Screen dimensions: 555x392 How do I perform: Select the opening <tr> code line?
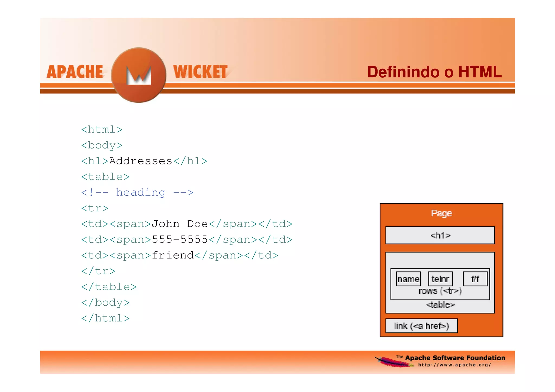coord(95,208)
